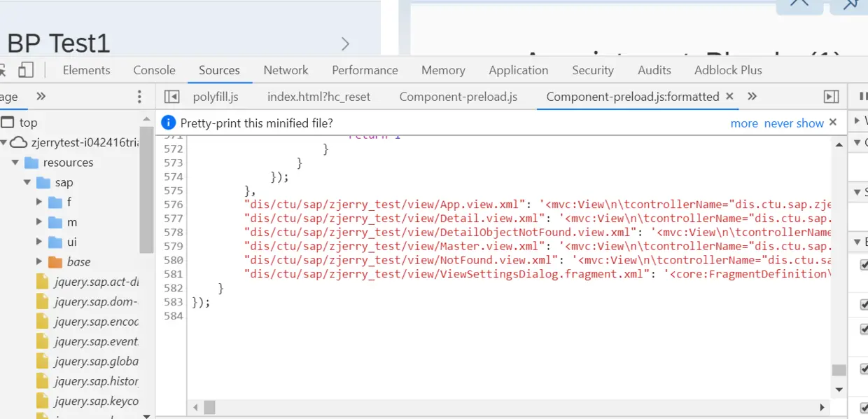The width and height of the screenshot is (868, 419).
Task: Show more open file tabs
Action: [752, 97]
